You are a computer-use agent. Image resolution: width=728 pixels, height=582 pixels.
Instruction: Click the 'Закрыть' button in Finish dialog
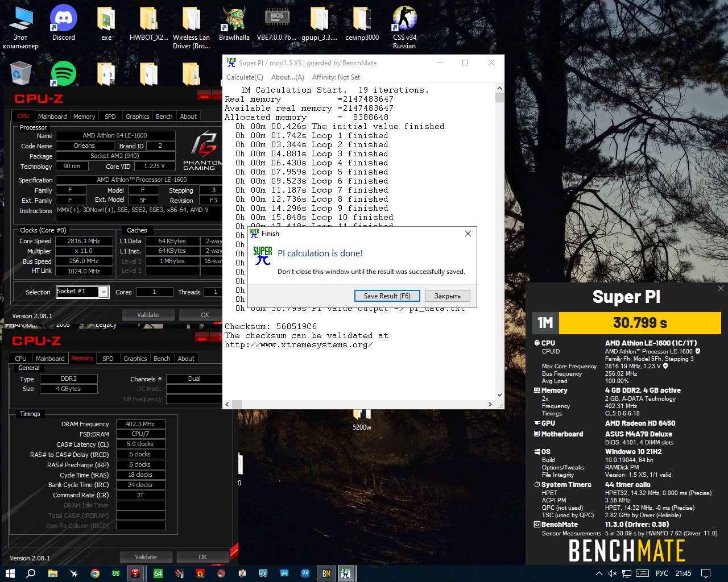coord(448,296)
